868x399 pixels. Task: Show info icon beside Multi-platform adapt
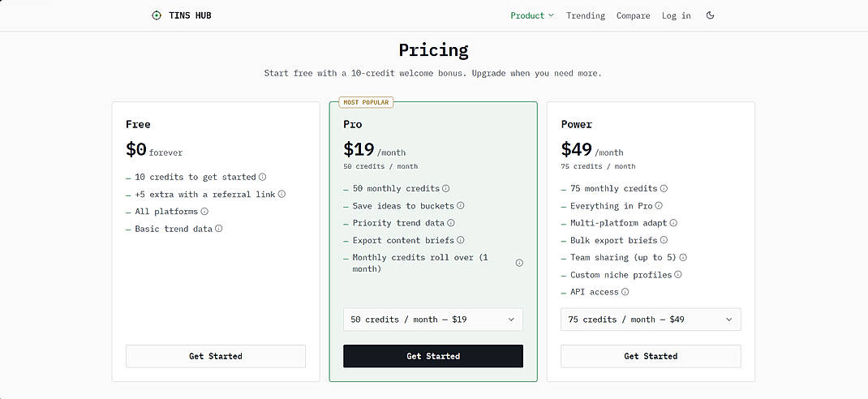click(x=673, y=223)
